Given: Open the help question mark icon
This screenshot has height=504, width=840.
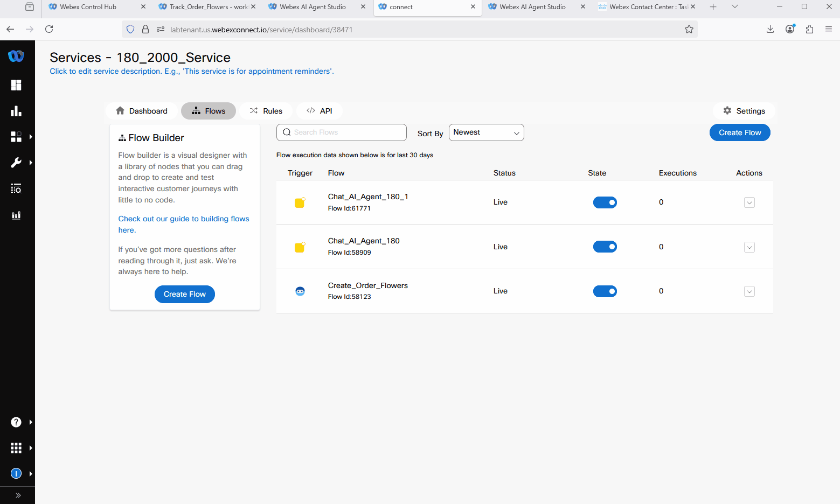Looking at the screenshot, I should tap(16, 422).
